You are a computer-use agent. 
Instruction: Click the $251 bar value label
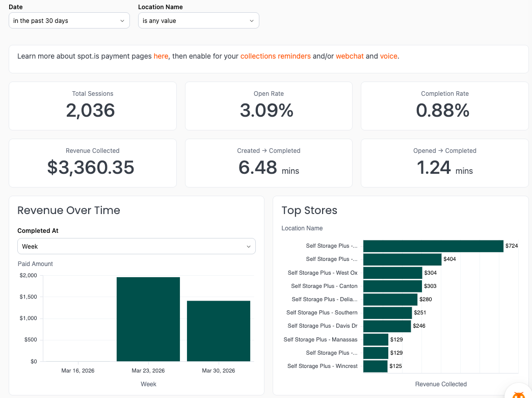420,312
